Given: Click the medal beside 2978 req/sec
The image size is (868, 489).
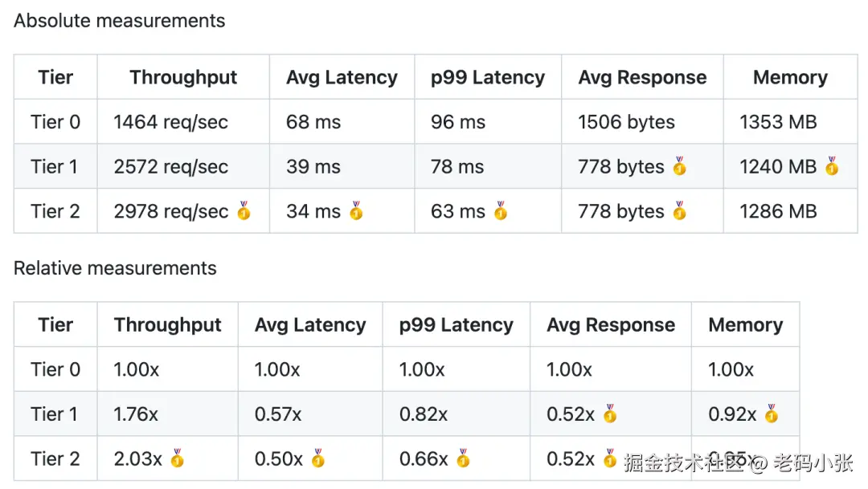Looking at the screenshot, I should [x=244, y=211].
